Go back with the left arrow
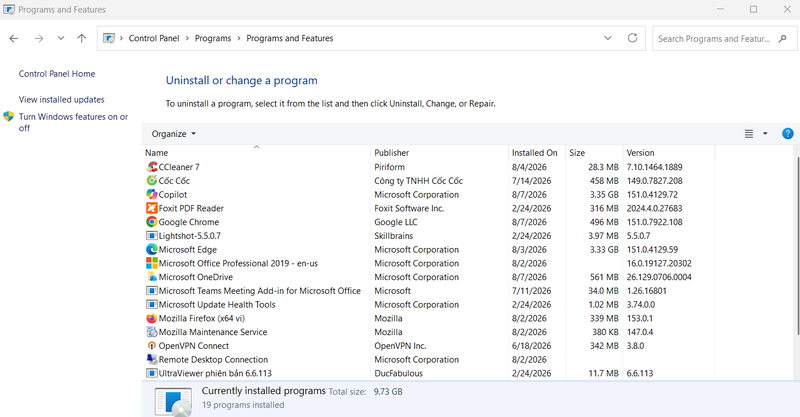 click(x=14, y=38)
